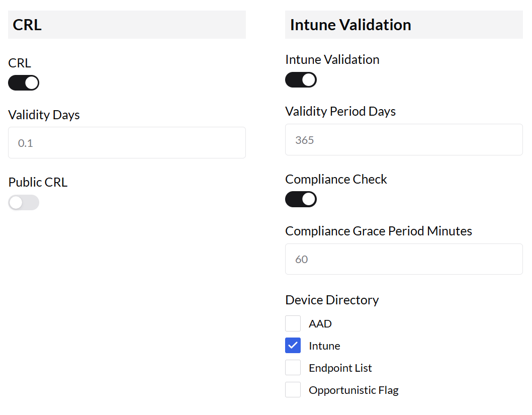
Task: Enable the Opportunistic Flag checkbox
Action: pyautogui.click(x=293, y=390)
